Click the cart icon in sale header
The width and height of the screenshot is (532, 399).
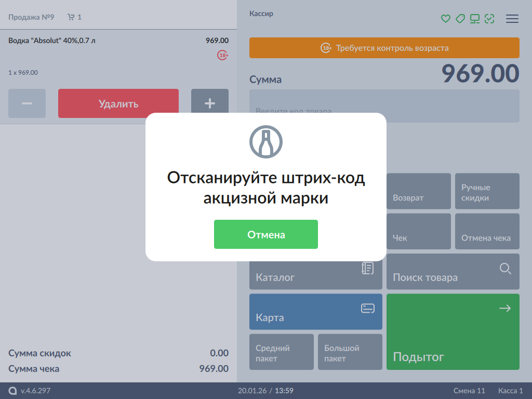coord(71,17)
